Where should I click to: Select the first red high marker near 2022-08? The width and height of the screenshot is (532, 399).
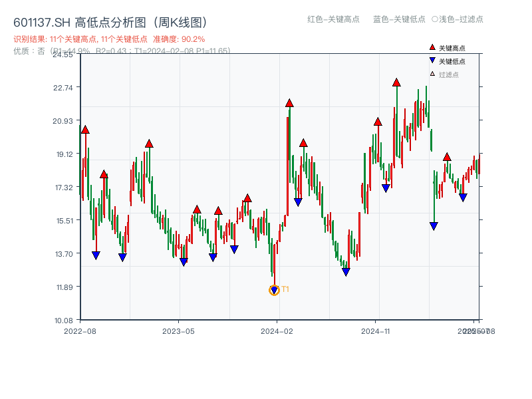pyautogui.click(x=85, y=130)
